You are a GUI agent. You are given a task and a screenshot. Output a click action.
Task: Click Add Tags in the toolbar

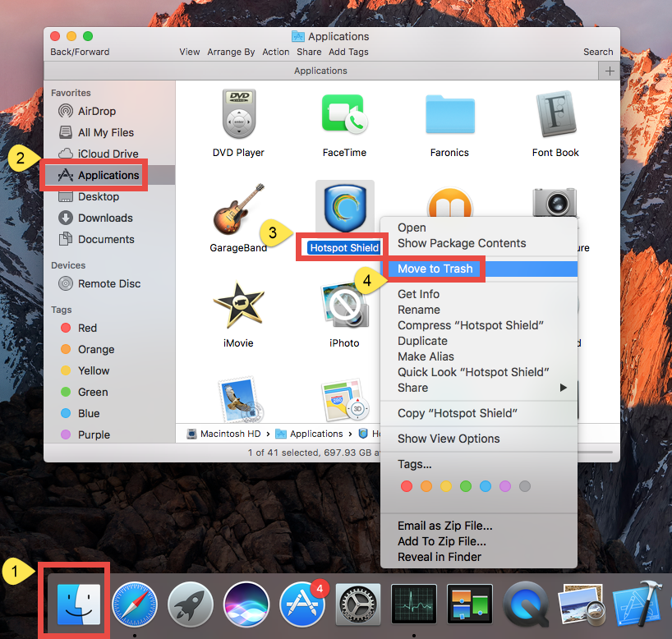pyautogui.click(x=348, y=51)
